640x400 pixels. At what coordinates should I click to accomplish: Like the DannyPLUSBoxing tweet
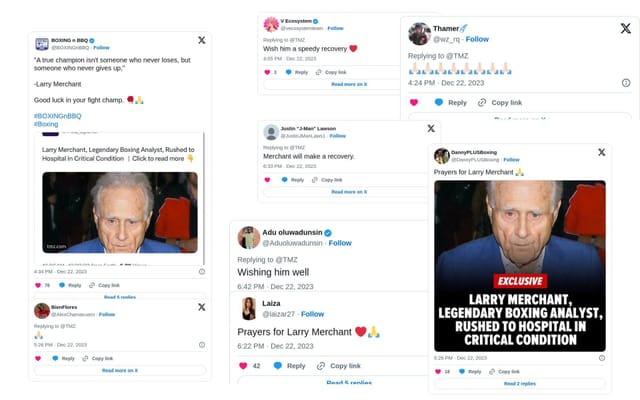point(438,371)
